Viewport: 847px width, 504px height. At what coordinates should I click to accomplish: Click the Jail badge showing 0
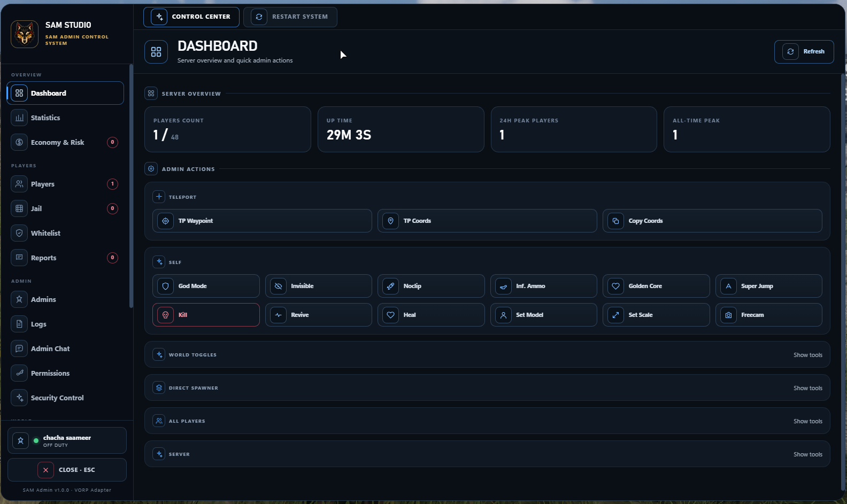point(112,208)
